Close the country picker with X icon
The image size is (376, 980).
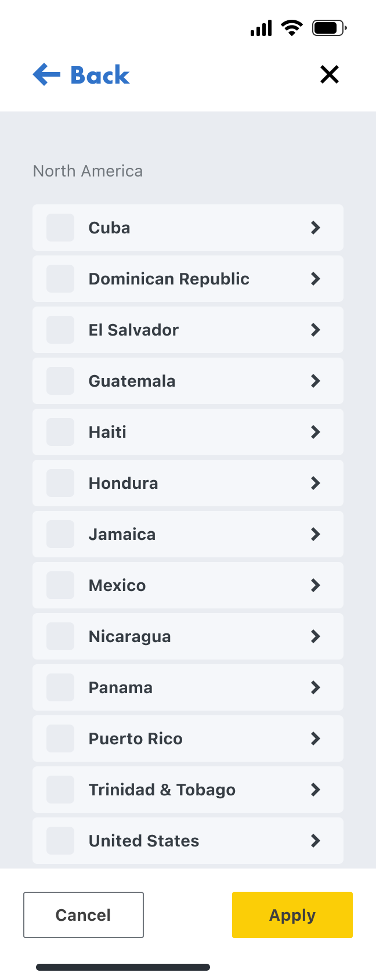(330, 74)
